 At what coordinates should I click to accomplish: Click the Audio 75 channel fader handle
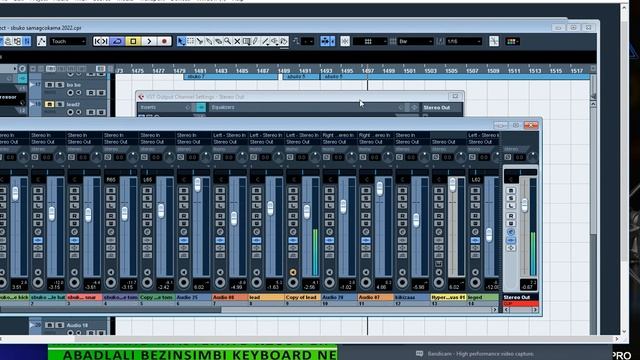198,185
